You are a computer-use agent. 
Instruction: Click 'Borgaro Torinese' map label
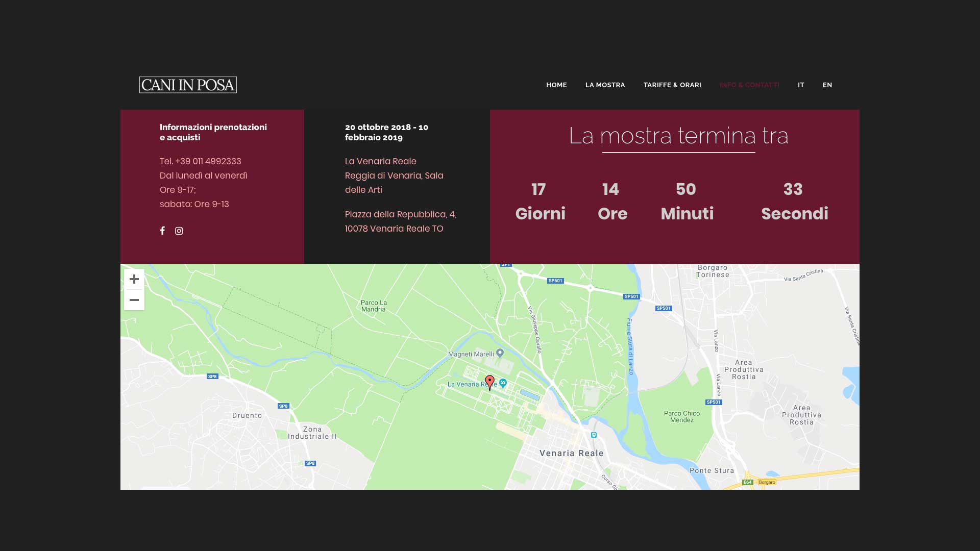tap(713, 271)
